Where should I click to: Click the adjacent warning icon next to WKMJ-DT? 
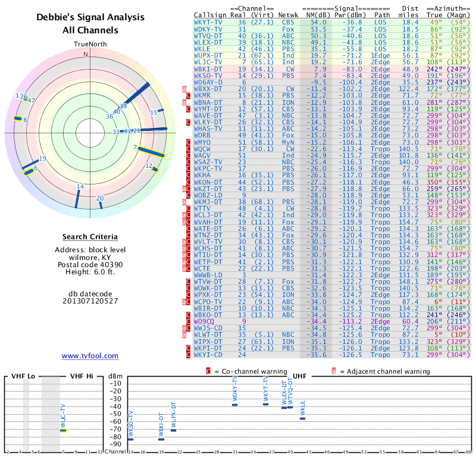click(184, 201)
